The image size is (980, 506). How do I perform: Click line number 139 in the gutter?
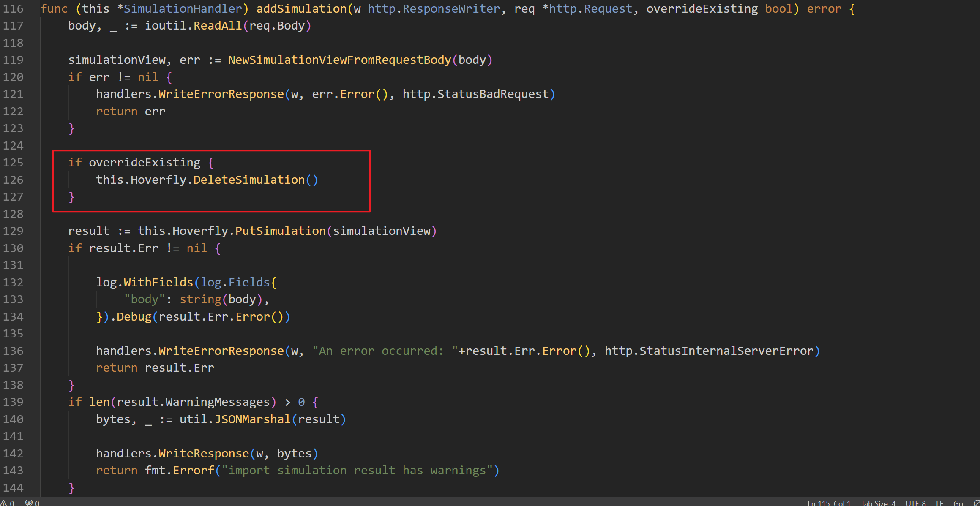[13, 402]
